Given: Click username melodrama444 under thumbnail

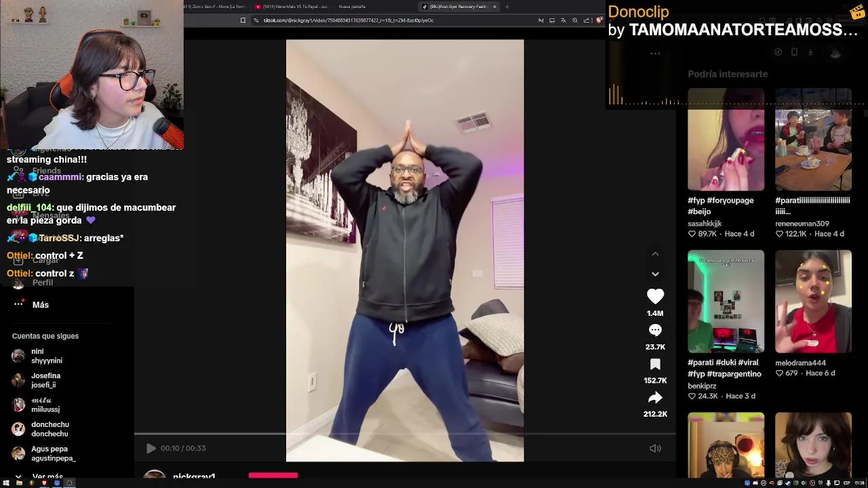Looking at the screenshot, I should 800,363.
